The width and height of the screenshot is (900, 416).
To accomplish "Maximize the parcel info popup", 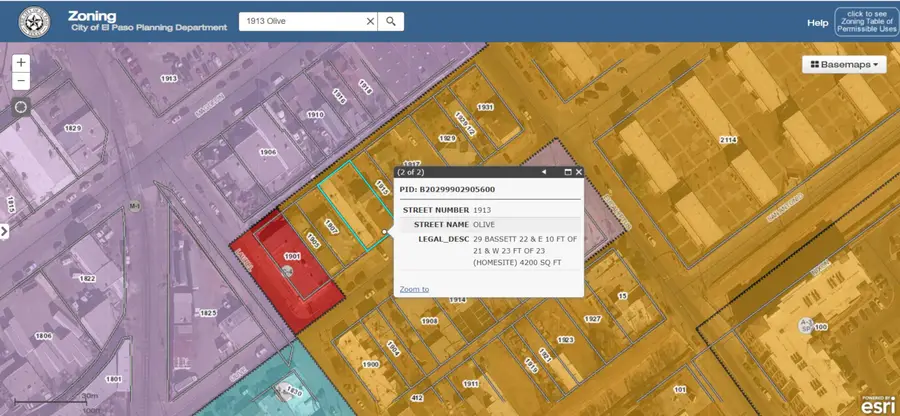I will [567, 172].
